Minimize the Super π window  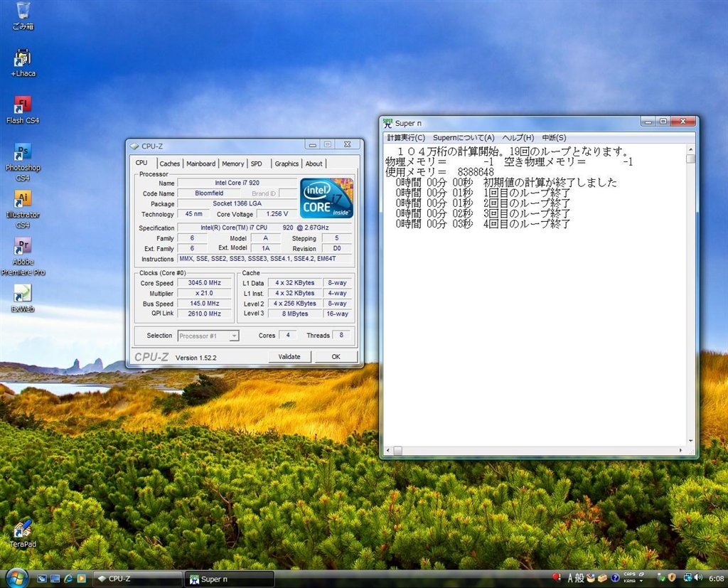coord(648,122)
